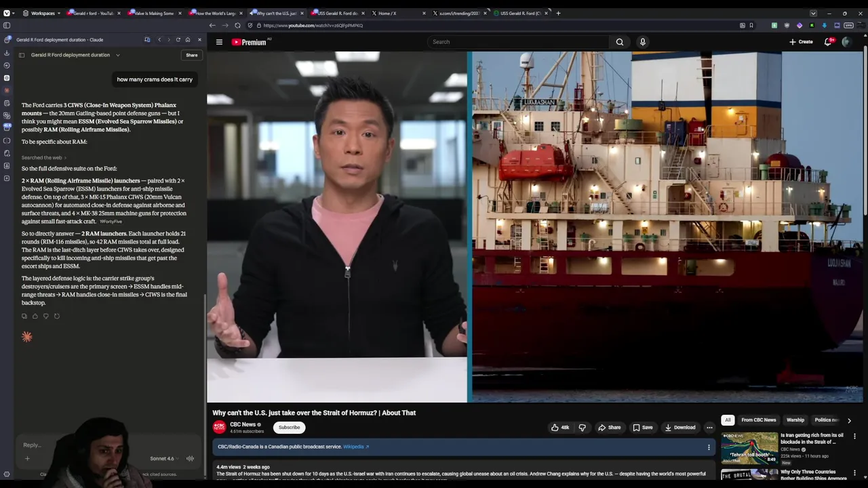Share the Strait of Hormuz video

coord(609,428)
